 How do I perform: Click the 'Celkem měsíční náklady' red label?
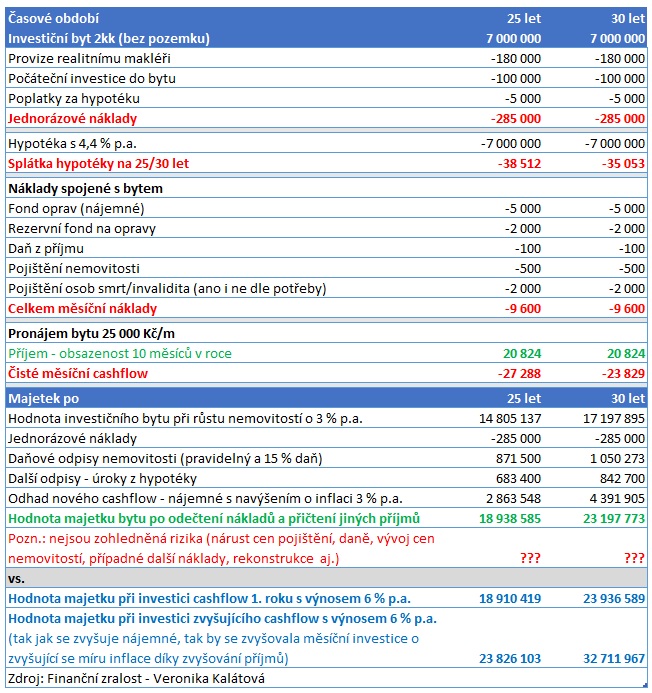tap(82, 308)
